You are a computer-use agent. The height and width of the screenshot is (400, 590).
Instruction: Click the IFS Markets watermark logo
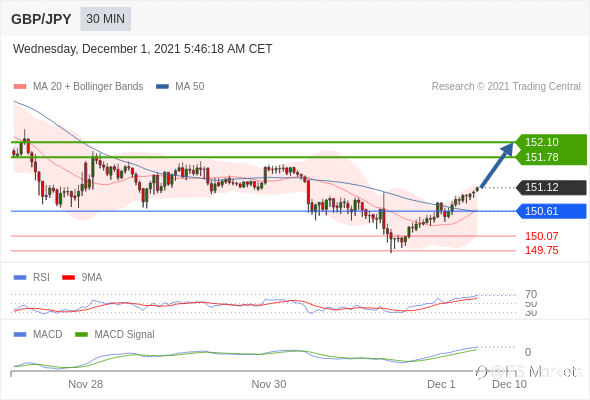pyautogui.click(x=529, y=372)
